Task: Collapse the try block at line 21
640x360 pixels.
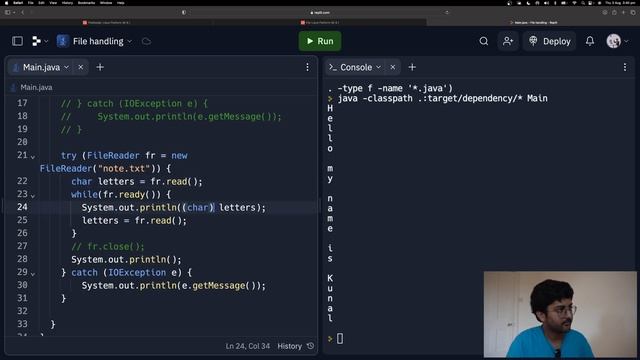Action: click(33, 157)
